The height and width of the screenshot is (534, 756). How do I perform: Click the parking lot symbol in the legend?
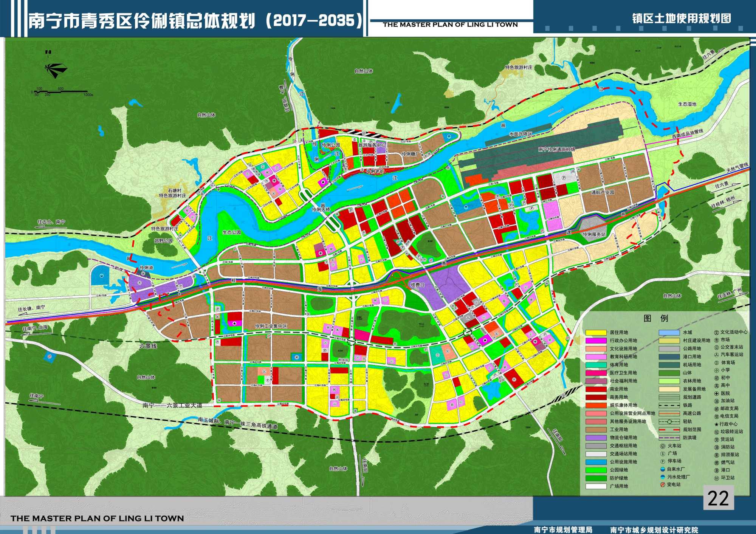[662, 461]
